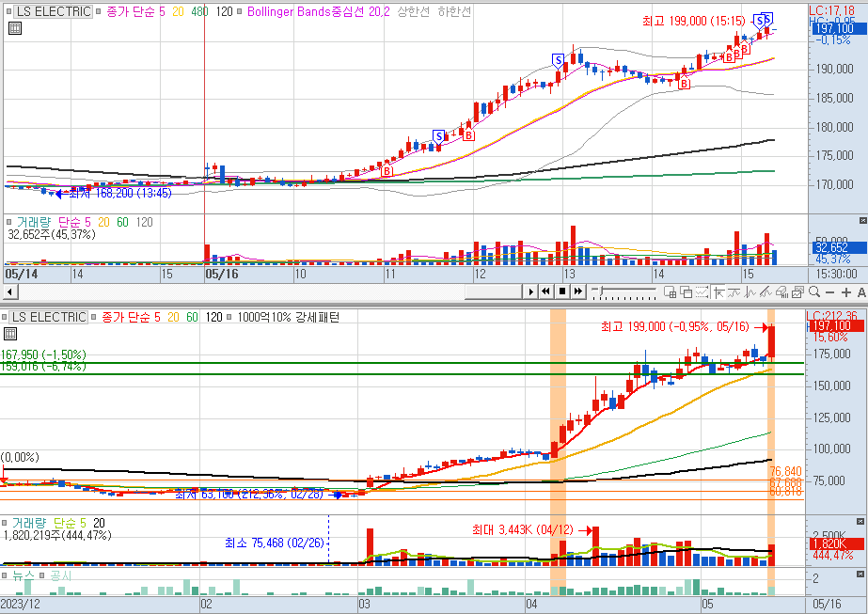Viewport: 868px width, 614px height.
Task: Click the horizontal scrollbar thumb under upper chart
Action: pos(493,291)
